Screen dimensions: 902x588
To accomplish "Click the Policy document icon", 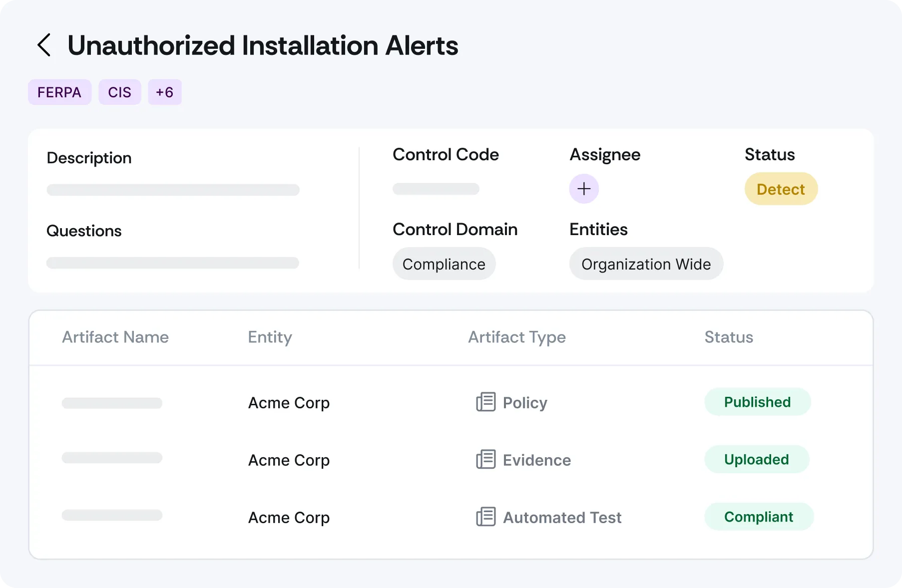I will click(x=485, y=402).
